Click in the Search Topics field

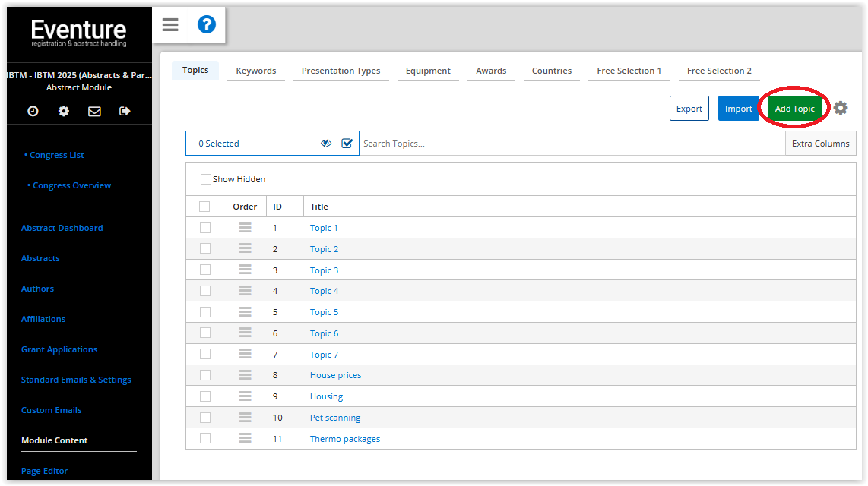pos(572,144)
